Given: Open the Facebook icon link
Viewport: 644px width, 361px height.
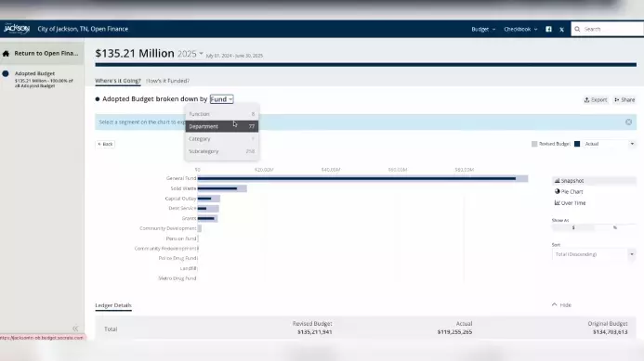Looking at the screenshot, I should tap(548, 29).
